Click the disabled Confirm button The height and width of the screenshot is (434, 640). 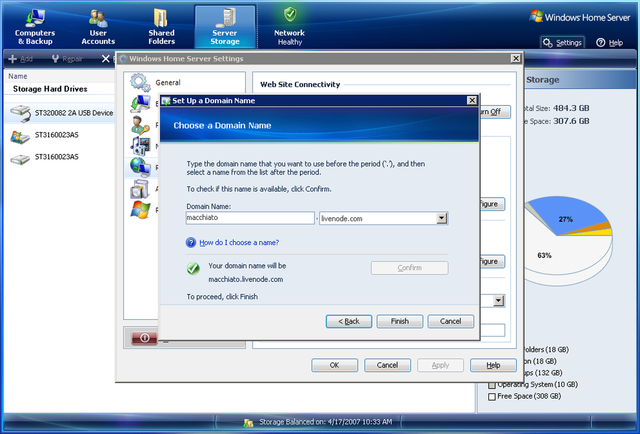pos(409,268)
